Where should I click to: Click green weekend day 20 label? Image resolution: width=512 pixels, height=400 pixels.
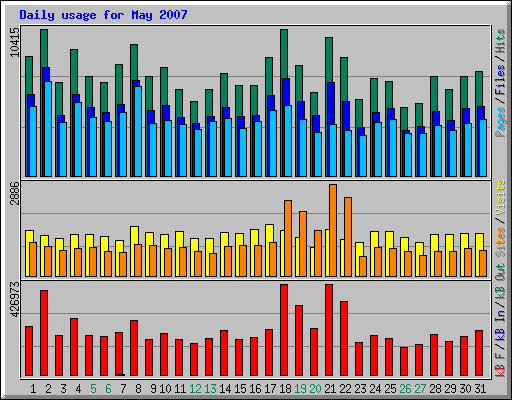tap(315, 389)
